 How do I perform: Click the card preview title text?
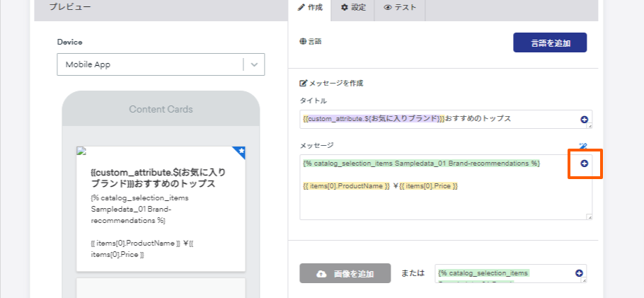click(x=158, y=178)
